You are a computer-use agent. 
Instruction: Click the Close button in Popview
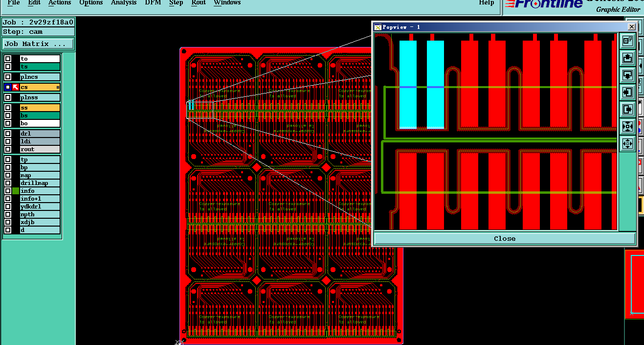pos(505,239)
